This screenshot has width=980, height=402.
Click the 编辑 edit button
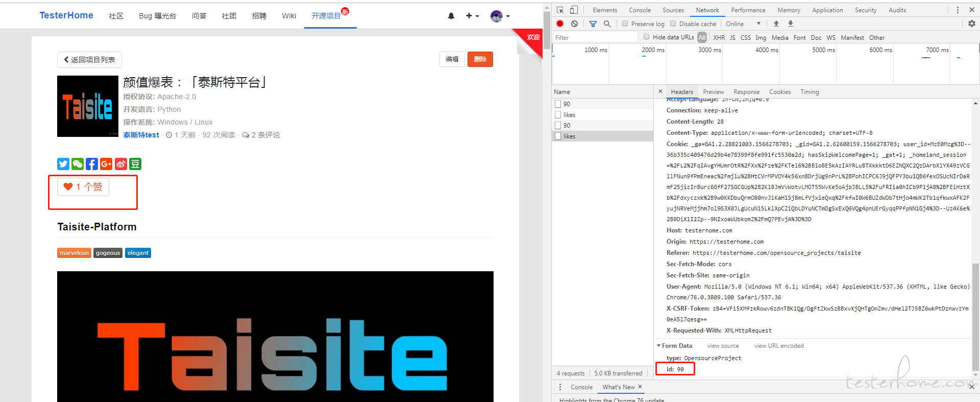[x=452, y=59]
